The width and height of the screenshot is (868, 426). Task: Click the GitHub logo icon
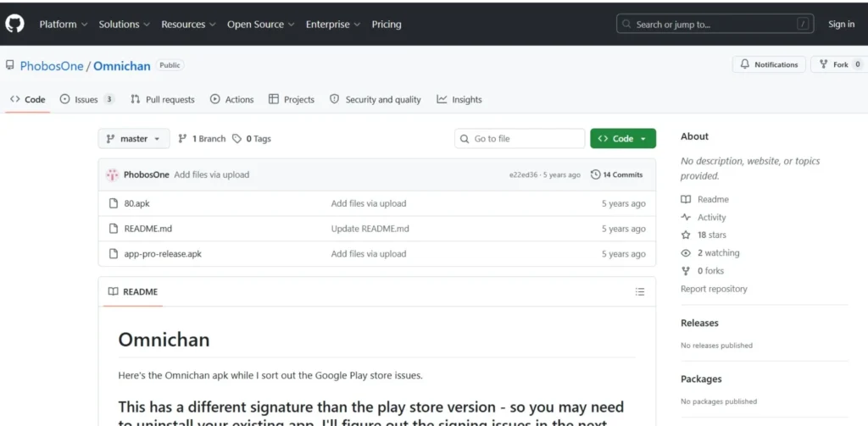click(14, 24)
